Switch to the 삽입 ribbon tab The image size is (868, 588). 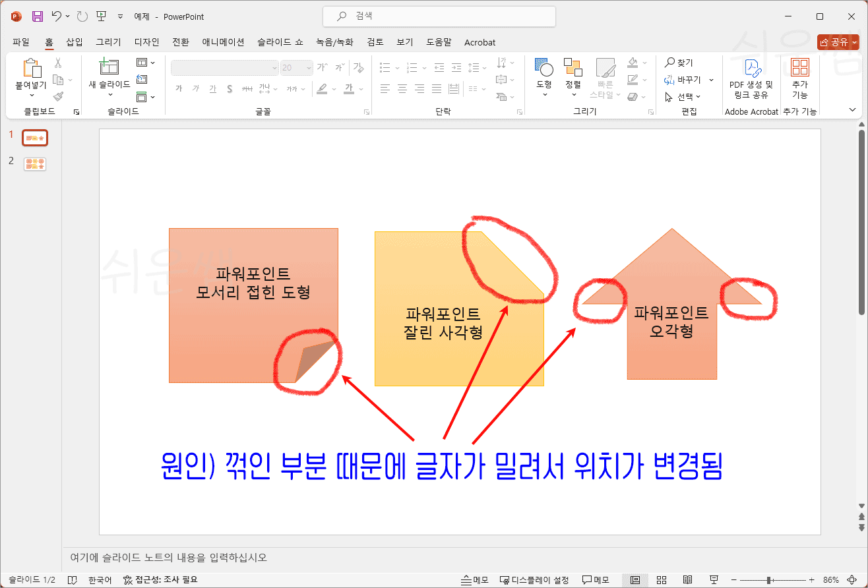(x=74, y=42)
